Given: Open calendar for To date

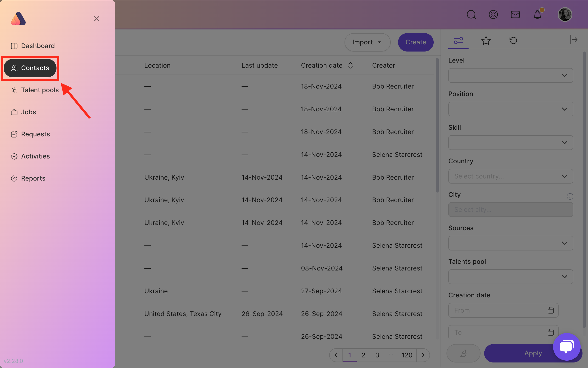Looking at the screenshot, I should pos(551,332).
